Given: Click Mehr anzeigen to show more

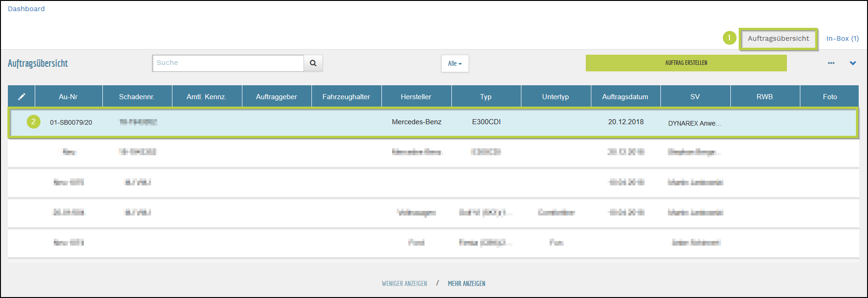Looking at the screenshot, I should pos(466,284).
